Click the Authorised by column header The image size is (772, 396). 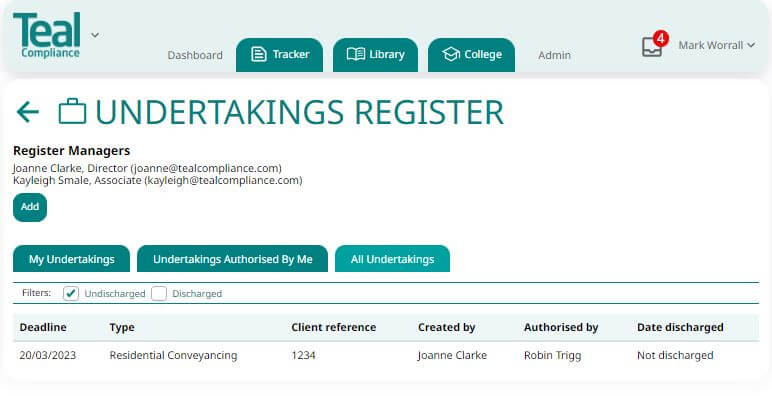click(561, 328)
